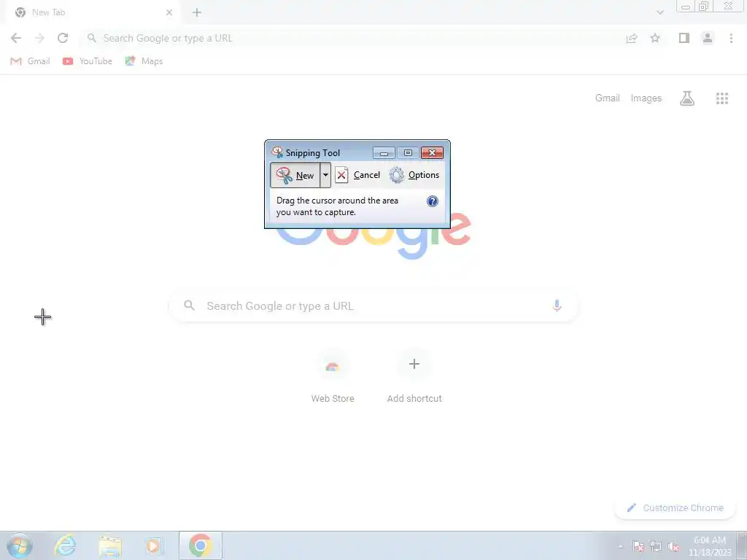The width and height of the screenshot is (747, 560).
Task: Cancel the current snip capture
Action: [x=357, y=175]
